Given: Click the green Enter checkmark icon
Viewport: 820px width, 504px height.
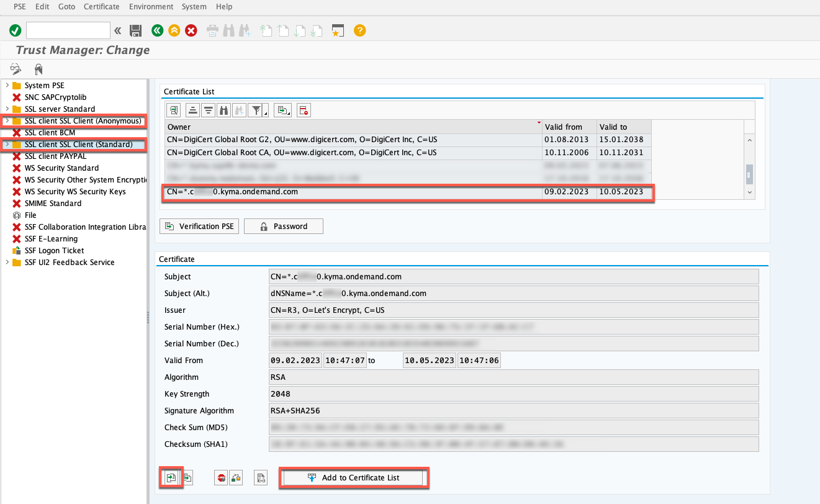Looking at the screenshot, I should pyautogui.click(x=15, y=30).
